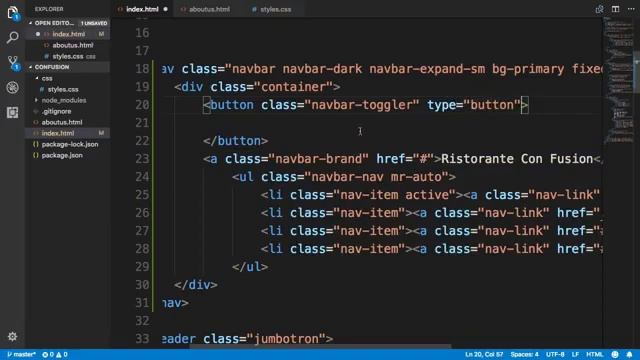Click the feedback smiley in status bar
Screen dimensions: 640x360
(615, 354)
